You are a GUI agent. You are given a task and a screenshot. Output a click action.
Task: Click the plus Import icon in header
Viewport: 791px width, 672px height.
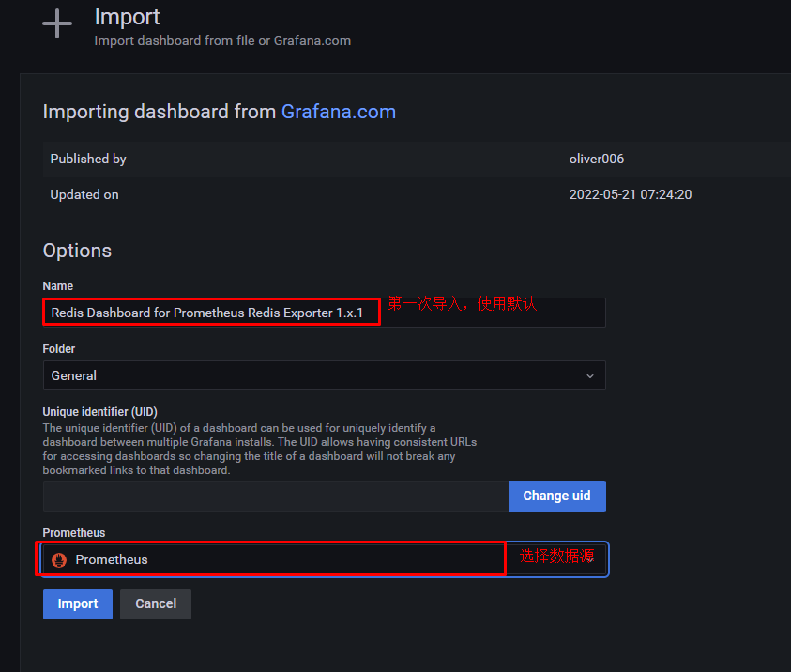[57, 23]
